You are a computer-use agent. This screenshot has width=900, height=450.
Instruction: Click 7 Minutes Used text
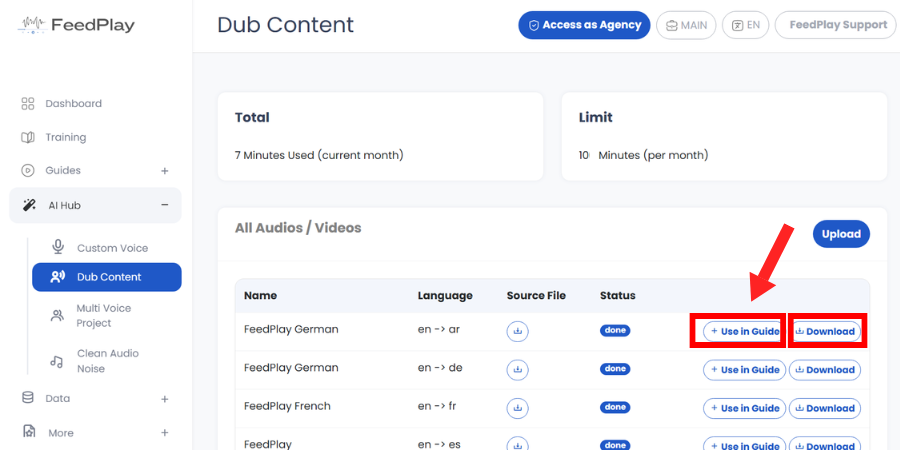[319, 155]
